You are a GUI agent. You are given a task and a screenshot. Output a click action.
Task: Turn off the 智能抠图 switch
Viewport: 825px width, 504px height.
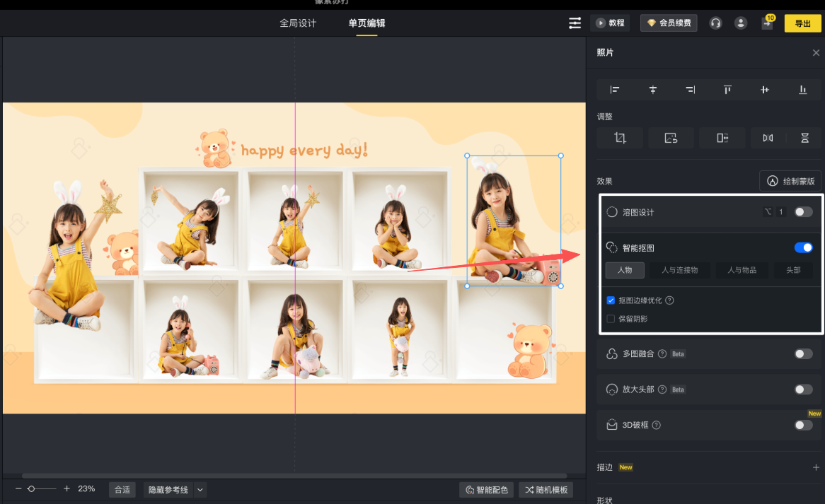tap(803, 247)
